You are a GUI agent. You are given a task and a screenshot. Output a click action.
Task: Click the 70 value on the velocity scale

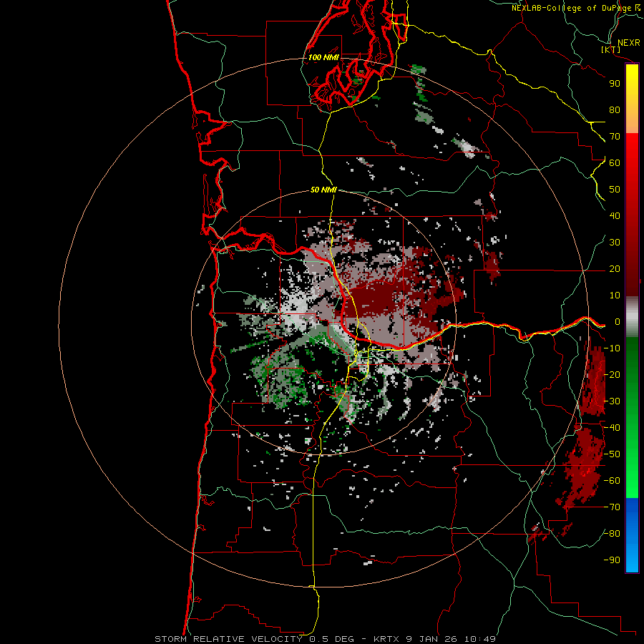click(x=615, y=137)
